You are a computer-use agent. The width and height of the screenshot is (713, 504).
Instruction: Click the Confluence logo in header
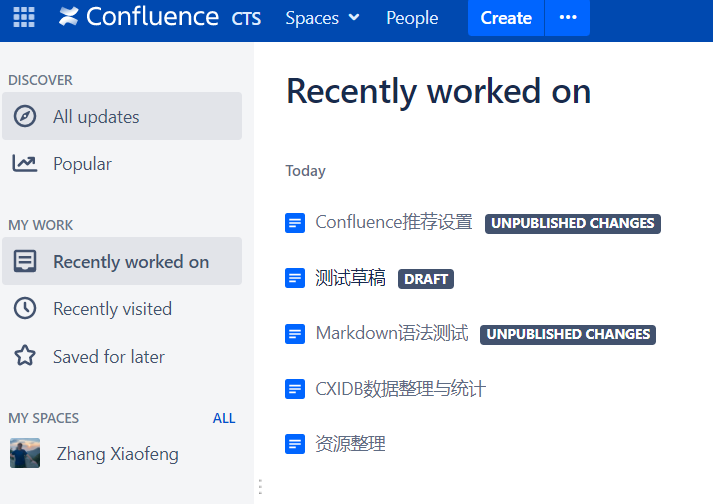pos(138,17)
